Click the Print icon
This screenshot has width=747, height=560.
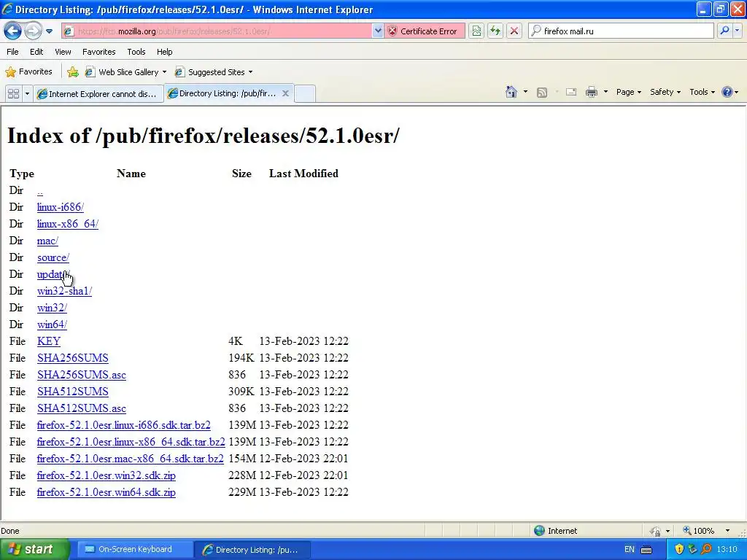tap(591, 92)
